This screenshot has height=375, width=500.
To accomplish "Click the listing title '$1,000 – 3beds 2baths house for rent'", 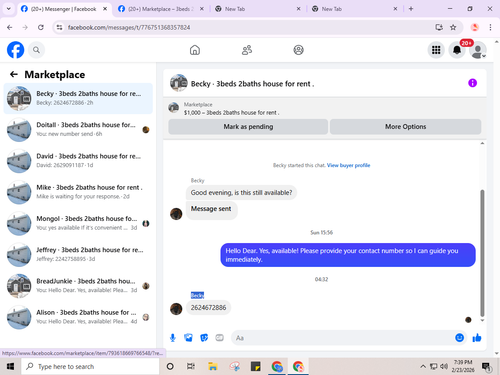I will 232,113.
